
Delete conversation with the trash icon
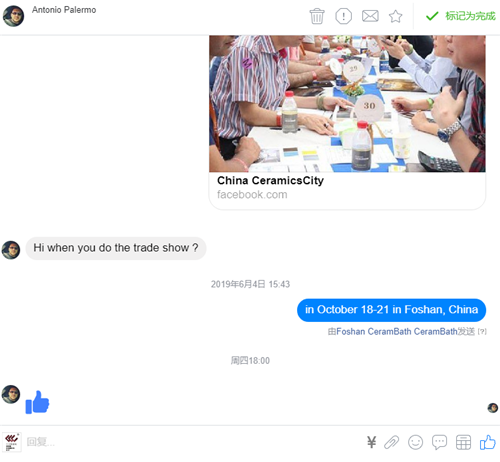coord(317,16)
